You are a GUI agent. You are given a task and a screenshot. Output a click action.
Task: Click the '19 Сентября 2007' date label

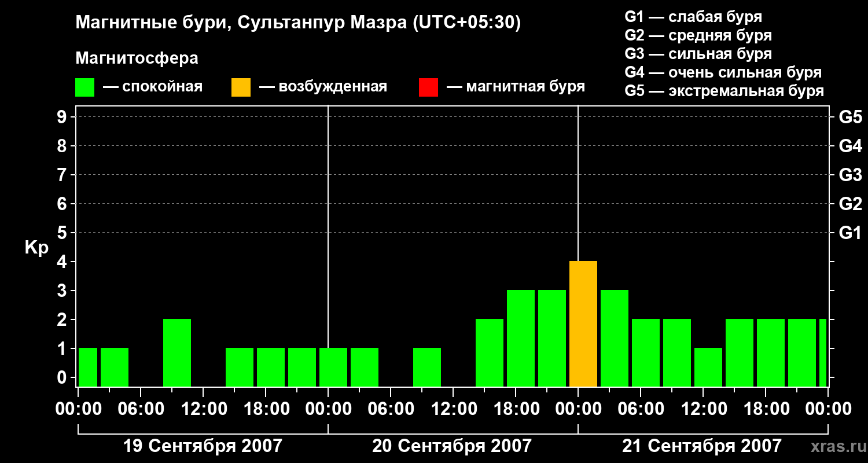click(203, 446)
